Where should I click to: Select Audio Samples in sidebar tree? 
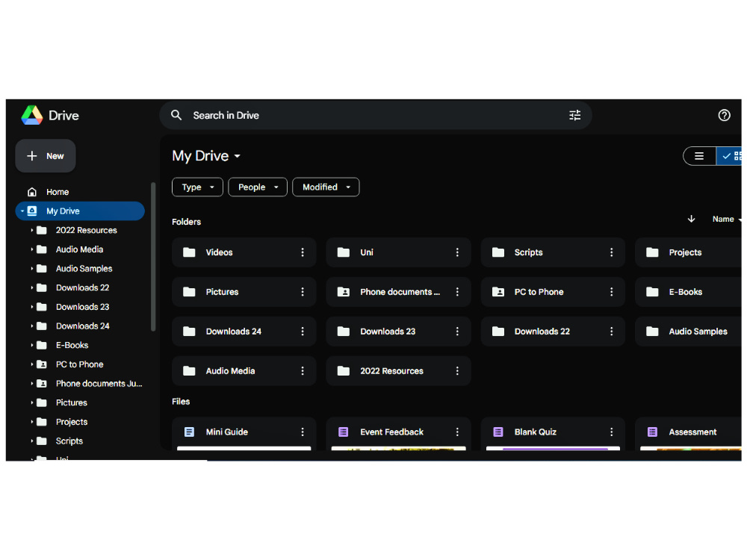(x=84, y=269)
